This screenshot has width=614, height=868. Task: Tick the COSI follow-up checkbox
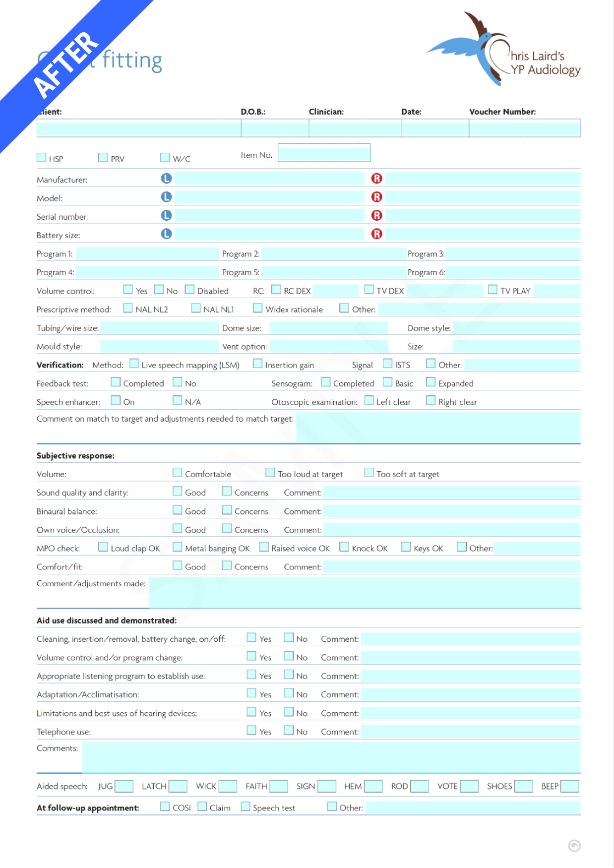point(165,806)
